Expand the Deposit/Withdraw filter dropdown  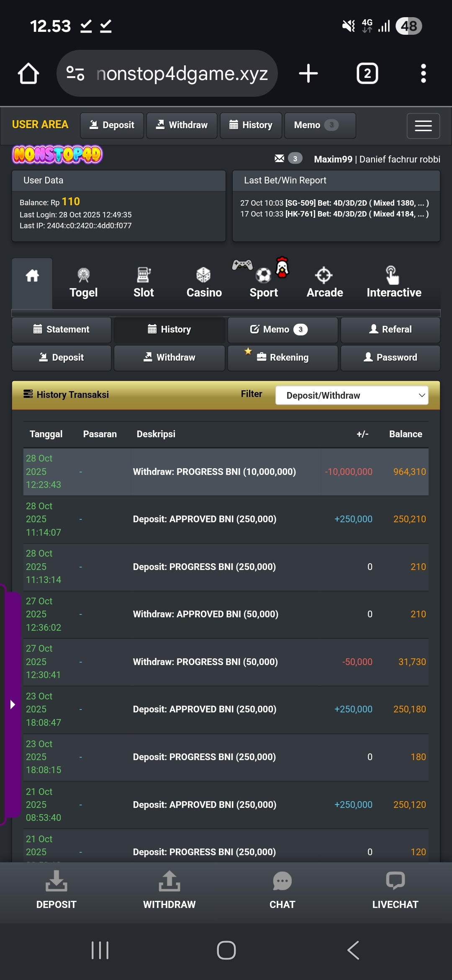tap(352, 395)
